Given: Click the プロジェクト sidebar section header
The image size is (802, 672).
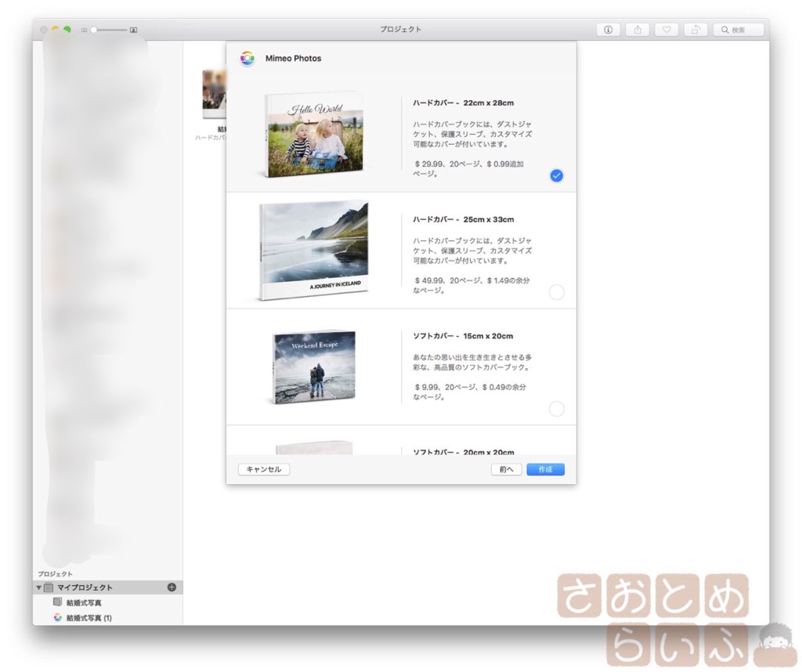Looking at the screenshot, I should (56, 574).
